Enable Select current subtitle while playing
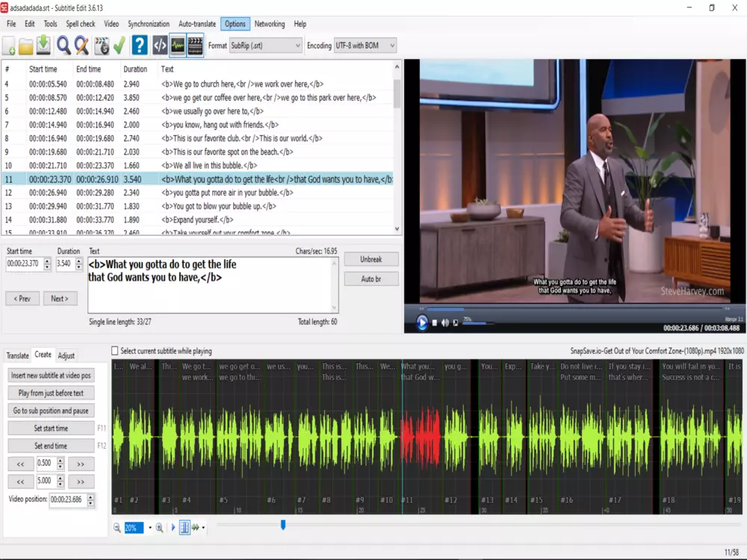747x560 pixels. click(x=115, y=351)
